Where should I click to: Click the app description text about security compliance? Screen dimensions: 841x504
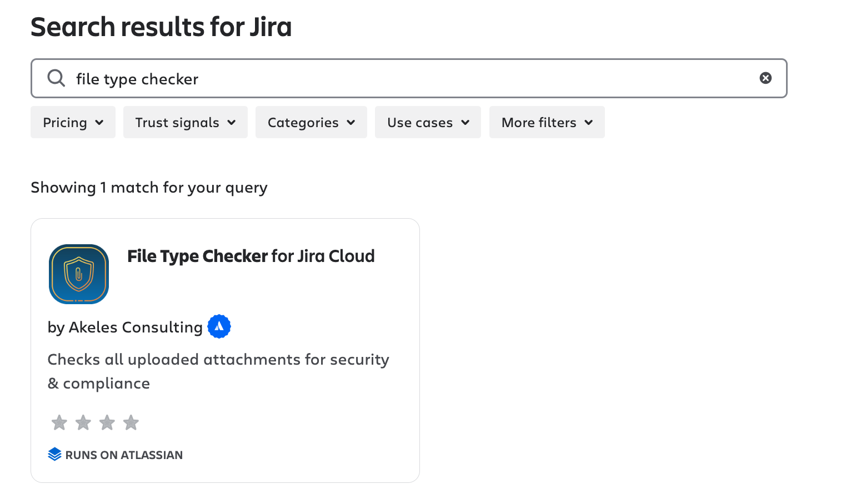click(218, 371)
